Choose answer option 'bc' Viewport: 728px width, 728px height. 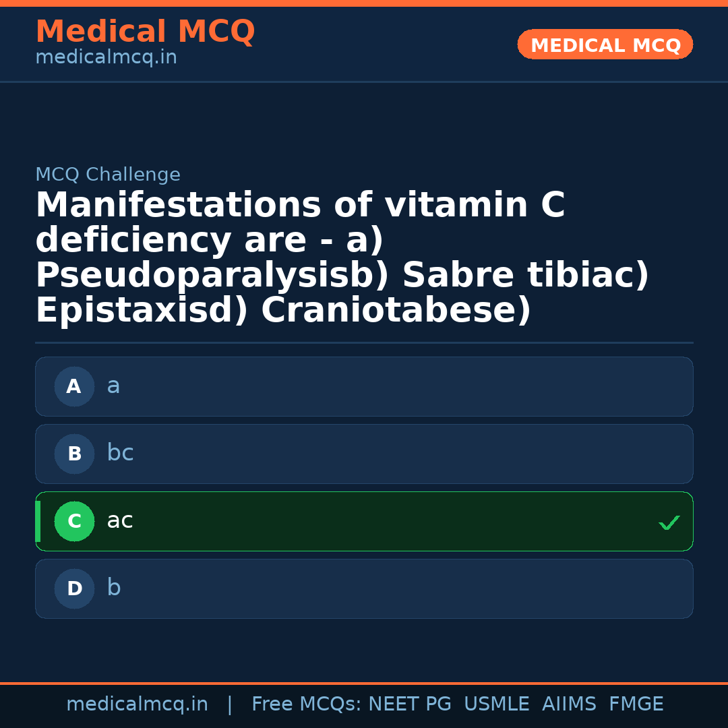point(364,454)
